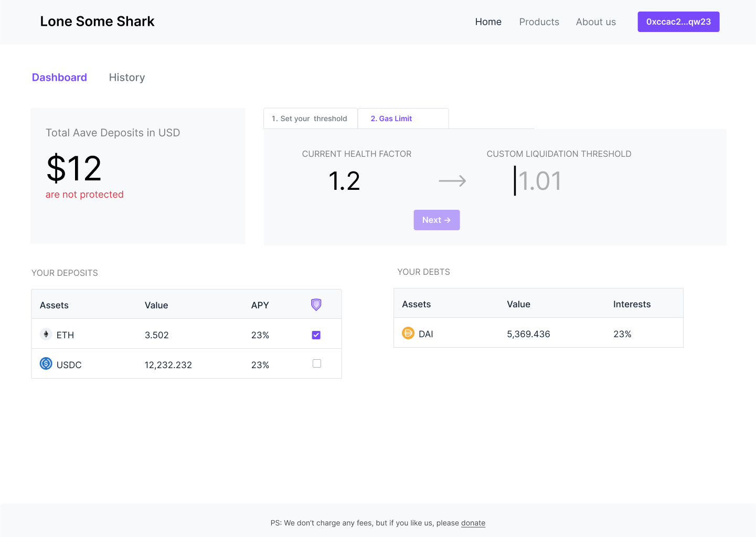
Task: Click the DAI asset name
Action: tap(426, 334)
